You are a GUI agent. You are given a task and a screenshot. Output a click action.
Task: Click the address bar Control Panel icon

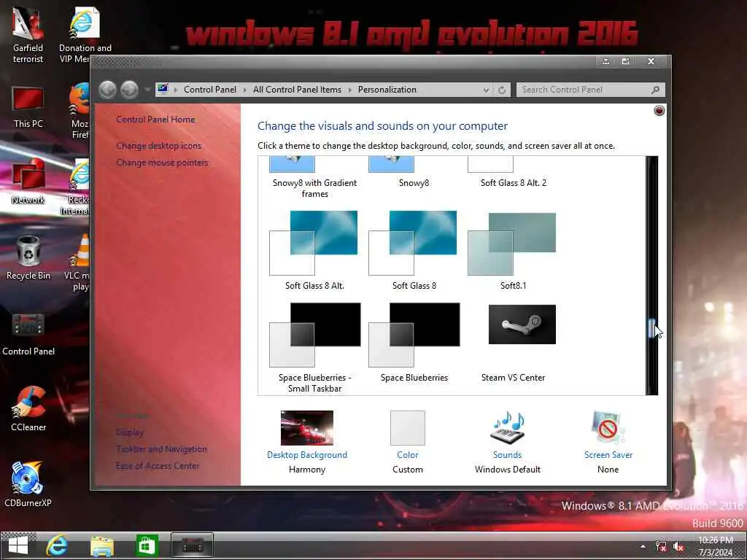pos(163,89)
